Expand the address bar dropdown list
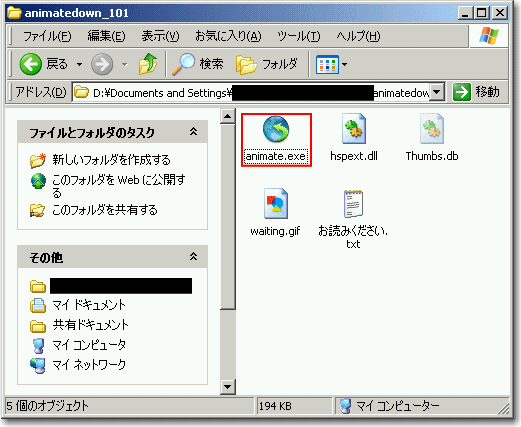 [437, 92]
